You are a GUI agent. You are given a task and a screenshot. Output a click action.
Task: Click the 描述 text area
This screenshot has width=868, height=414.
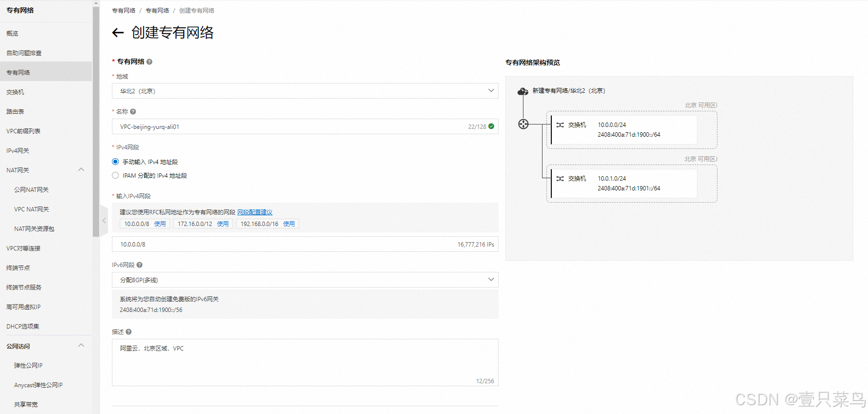tap(305, 362)
